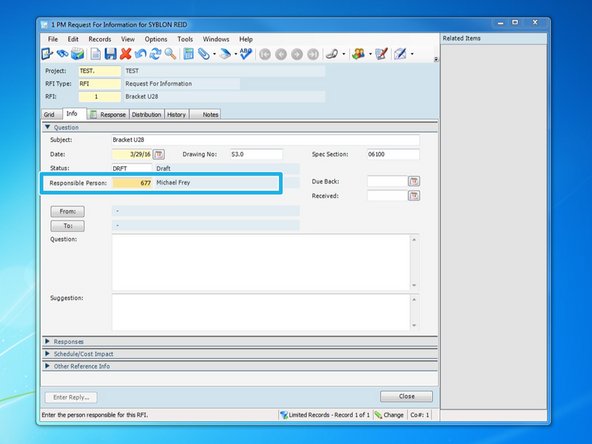Open the Date calendar picker icon
The width and height of the screenshot is (592, 444).
[x=159, y=154]
